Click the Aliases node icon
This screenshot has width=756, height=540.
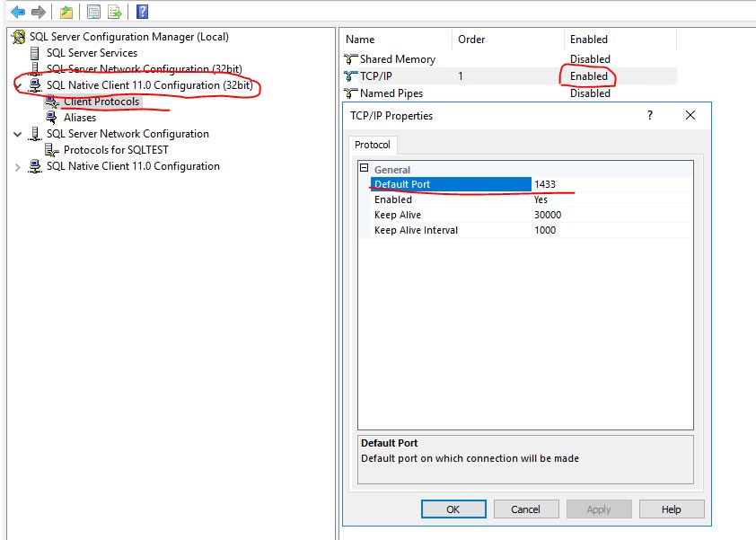51,118
